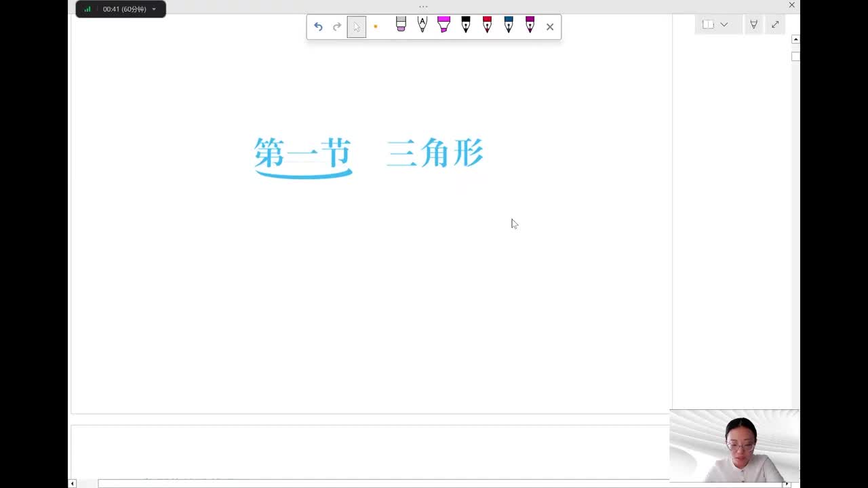Click the green network signal indicator
Image resolution: width=868 pixels, height=488 pixels.
[87, 9]
